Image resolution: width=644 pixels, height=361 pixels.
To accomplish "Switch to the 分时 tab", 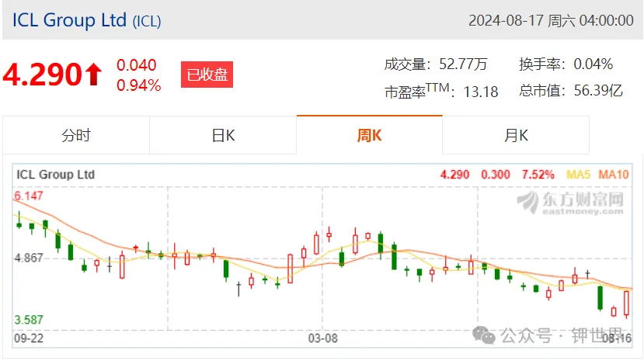I will pos(76,135).
